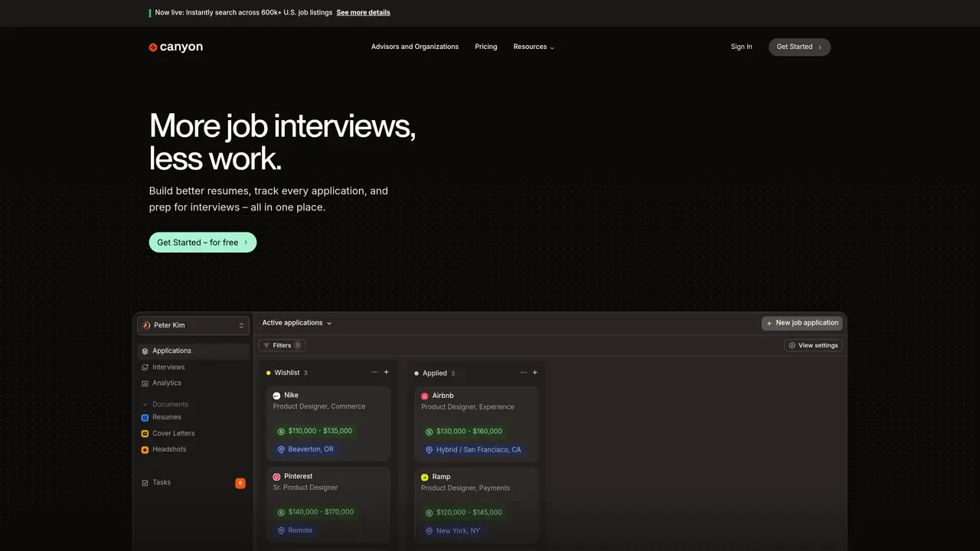Click the Wishlist column title

(287, 373)
